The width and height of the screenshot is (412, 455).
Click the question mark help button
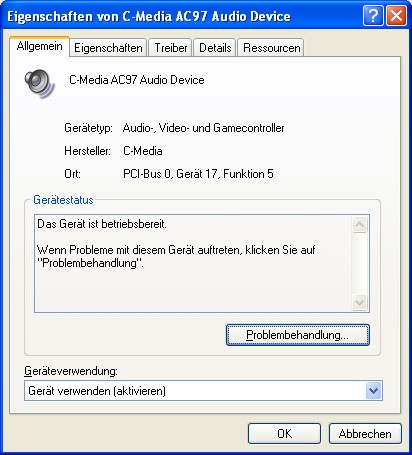coord(373,15)
